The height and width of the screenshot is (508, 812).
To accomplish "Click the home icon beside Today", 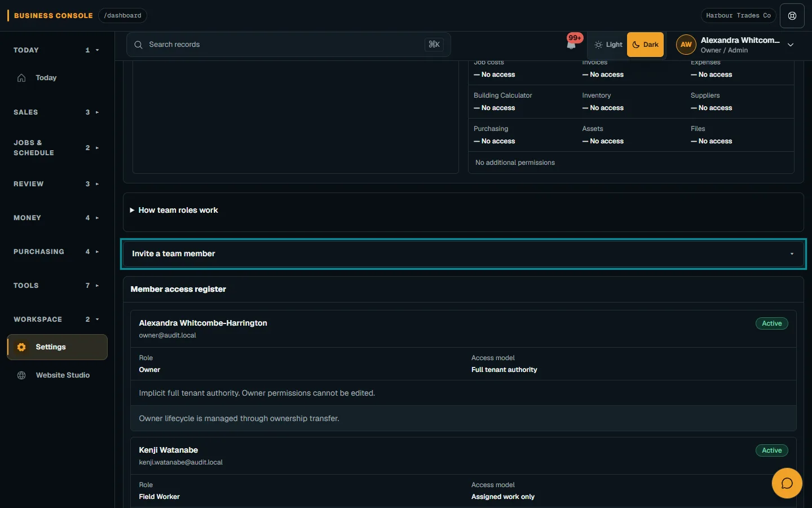I will click(x=21, y=78).
